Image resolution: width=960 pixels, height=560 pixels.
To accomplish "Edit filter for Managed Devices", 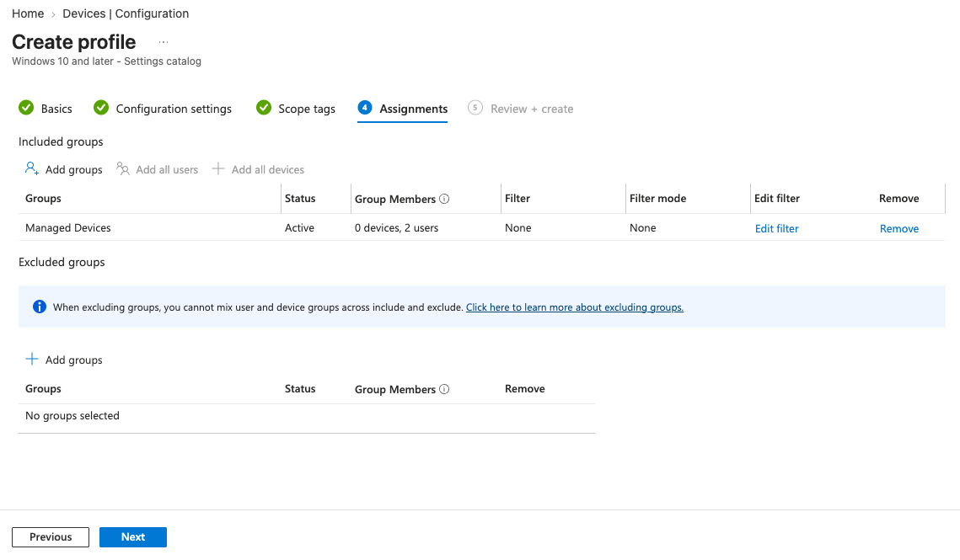I will pyautogui.click(x=776, y=228).
